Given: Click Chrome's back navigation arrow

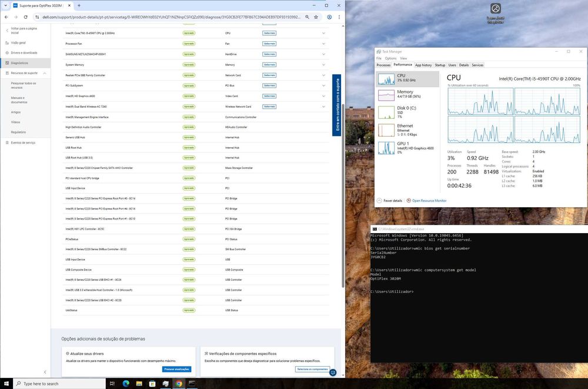Looking at the screenshot, I should (6, 17).
